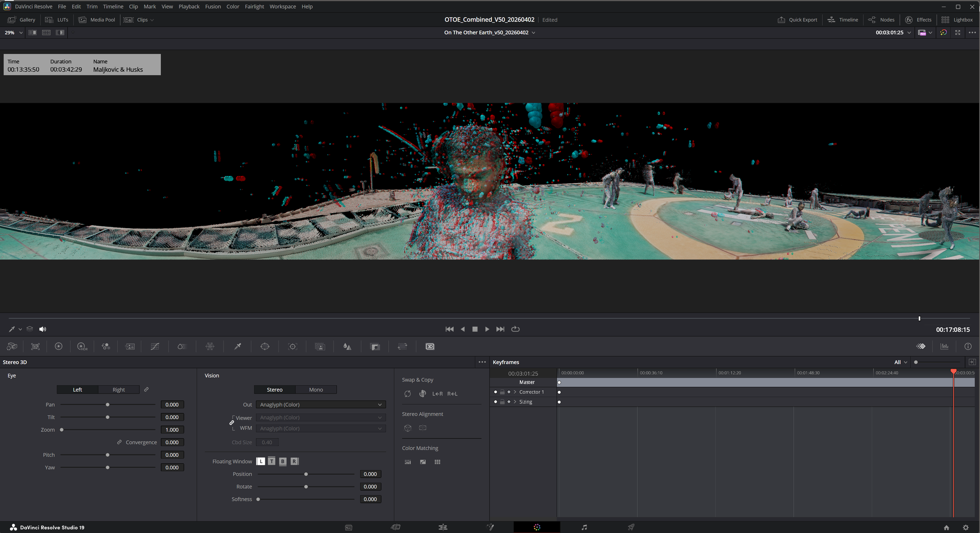
Task: Switch stereo vision to Mono
Action: point(316,390)
